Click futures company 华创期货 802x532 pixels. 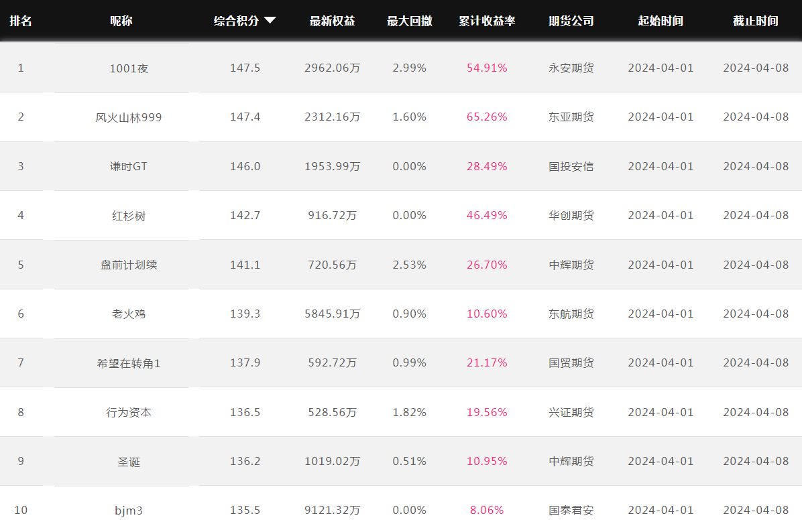click(571, 216)
